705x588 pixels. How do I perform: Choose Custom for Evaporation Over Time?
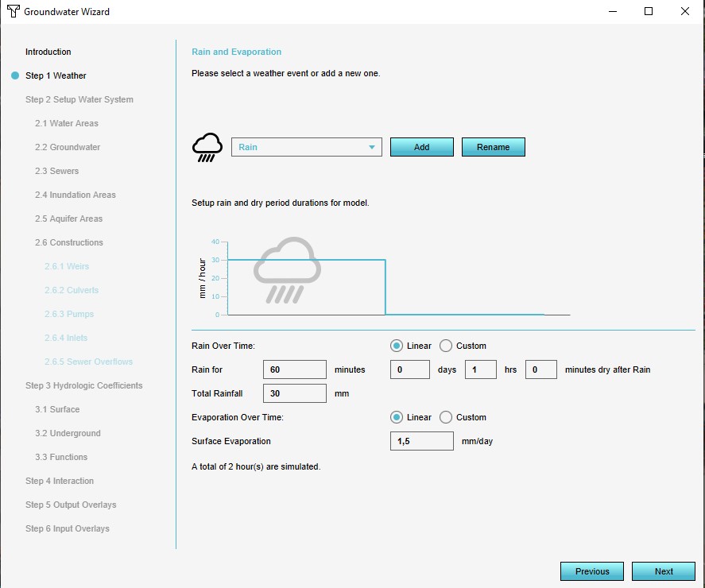(446, 417)
